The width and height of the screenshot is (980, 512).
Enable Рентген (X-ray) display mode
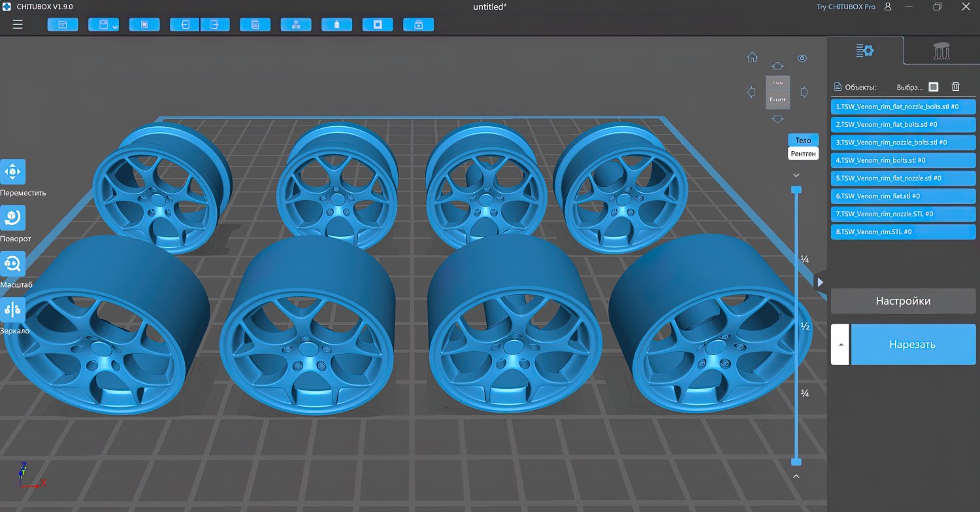pos(802,153)
